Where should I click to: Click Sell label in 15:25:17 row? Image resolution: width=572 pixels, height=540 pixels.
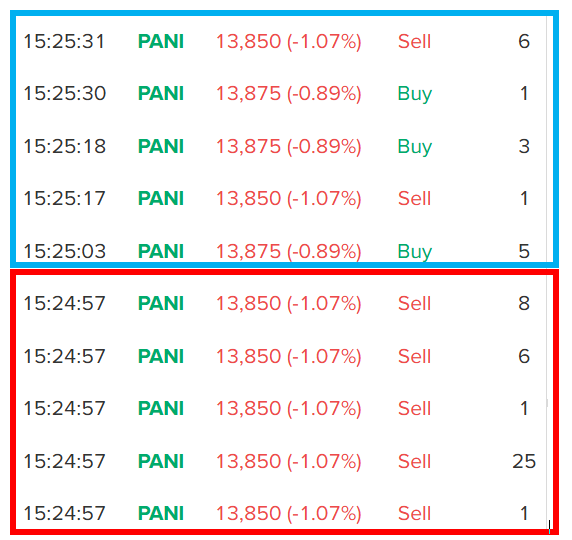(x=414, y=198)
